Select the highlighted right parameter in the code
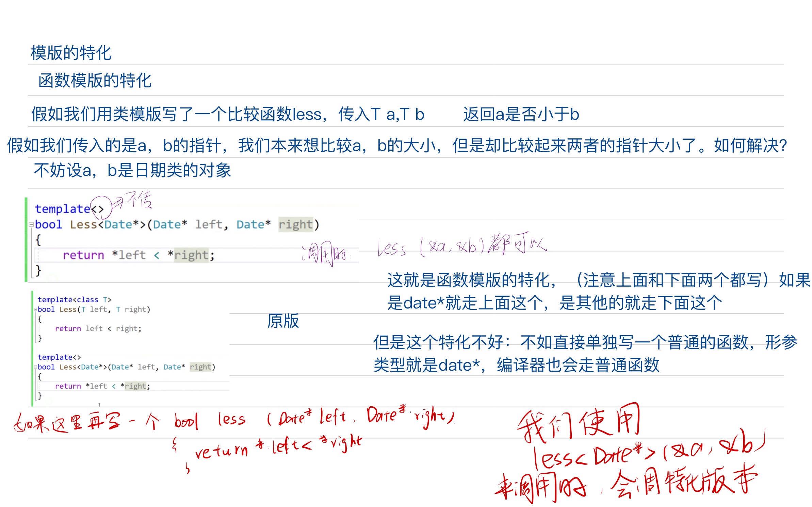 [x=295, y=224]
